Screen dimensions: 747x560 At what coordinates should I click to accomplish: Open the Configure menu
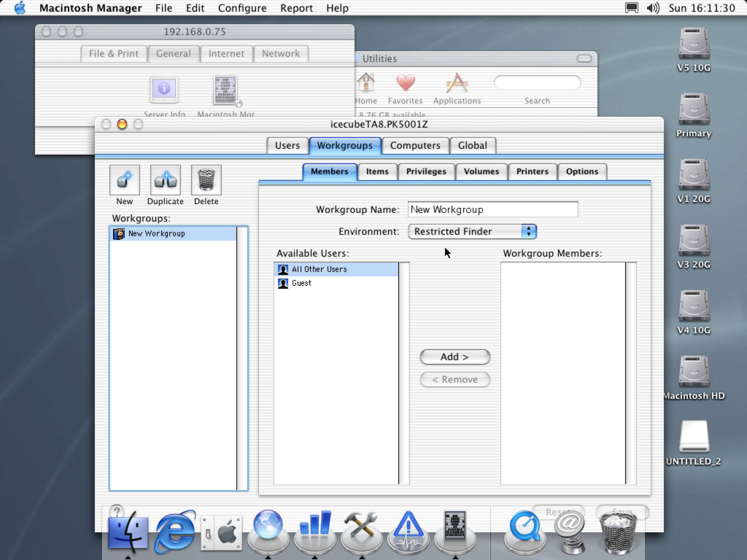242,8
